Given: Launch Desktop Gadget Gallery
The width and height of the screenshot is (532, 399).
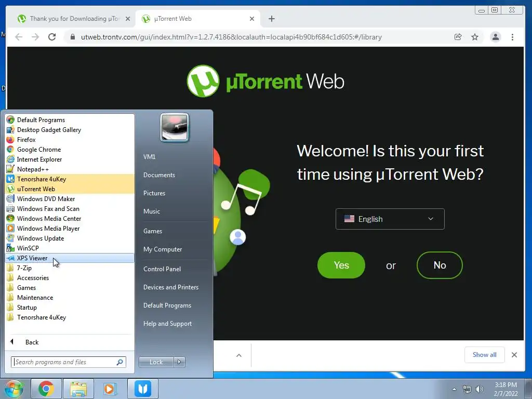Looking at the screenshot, I should [x=70, y=129].
